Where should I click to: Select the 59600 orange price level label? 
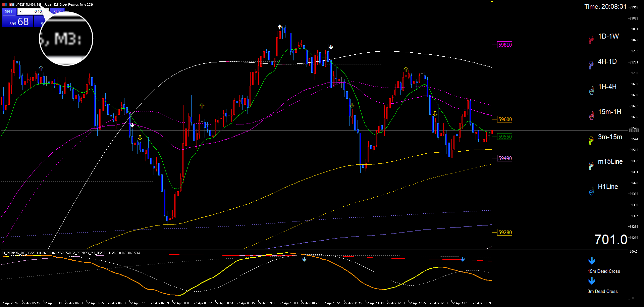tap(505, 119)
